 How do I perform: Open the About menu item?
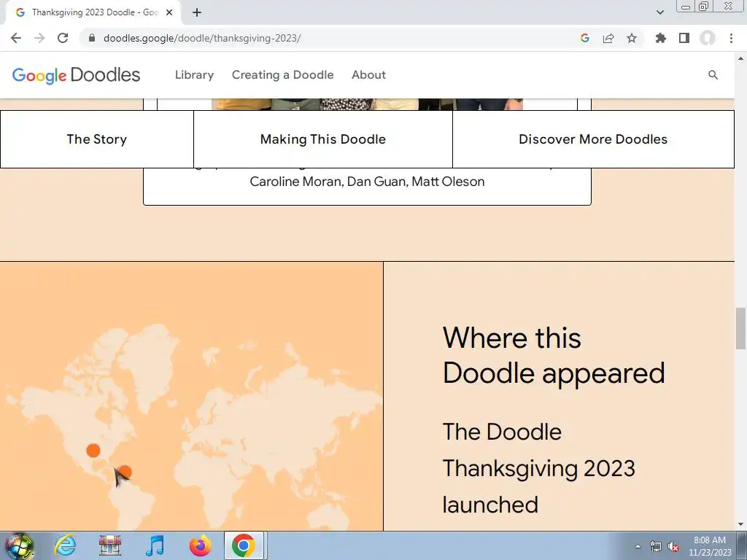368,75
